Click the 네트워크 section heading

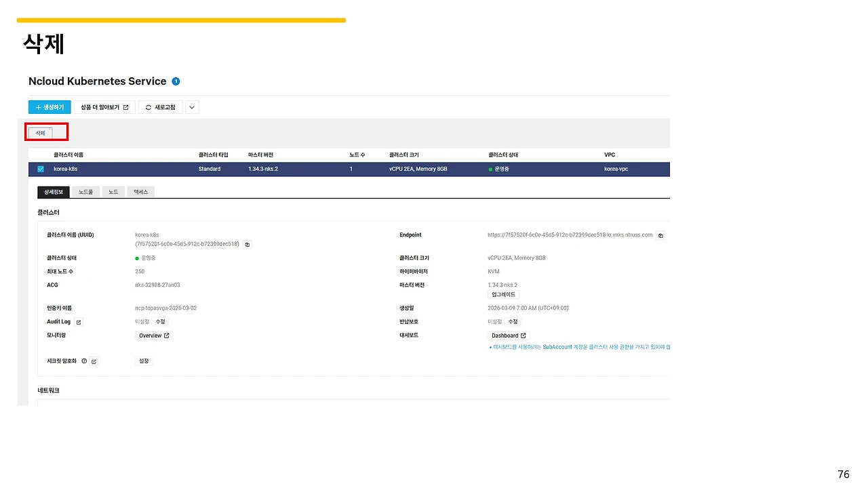coord(48,390)
